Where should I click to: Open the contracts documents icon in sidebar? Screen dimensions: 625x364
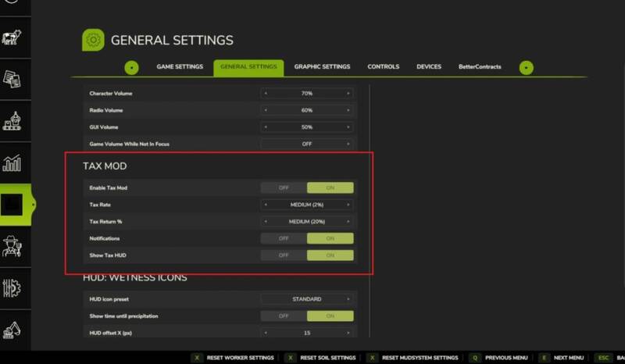pyautogui.click(x=13, y=79)
